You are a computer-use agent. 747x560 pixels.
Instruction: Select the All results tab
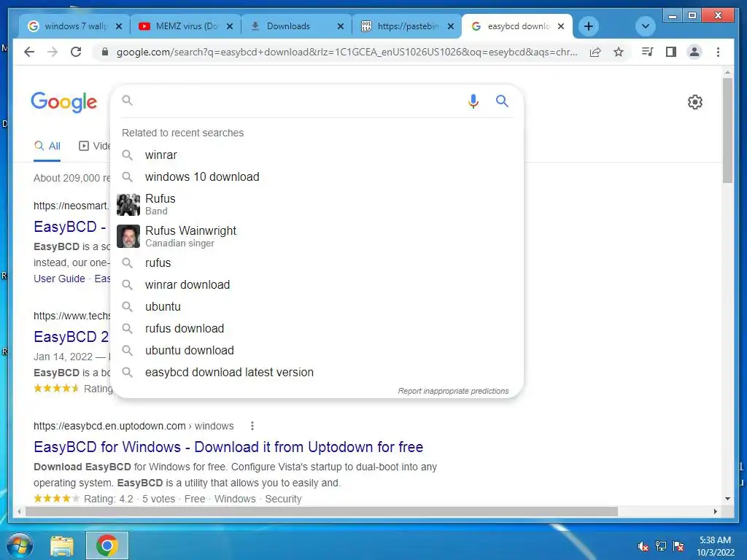(x=47, y=146)
